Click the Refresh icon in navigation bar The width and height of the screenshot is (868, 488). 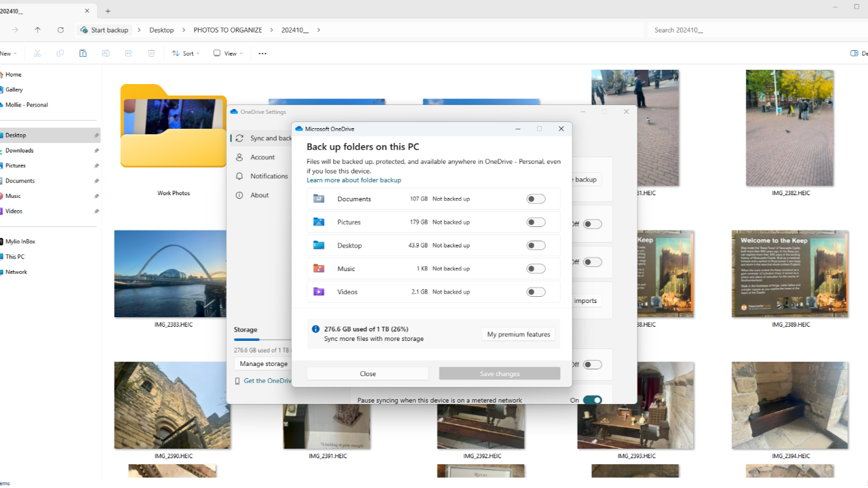pos(60,30)
